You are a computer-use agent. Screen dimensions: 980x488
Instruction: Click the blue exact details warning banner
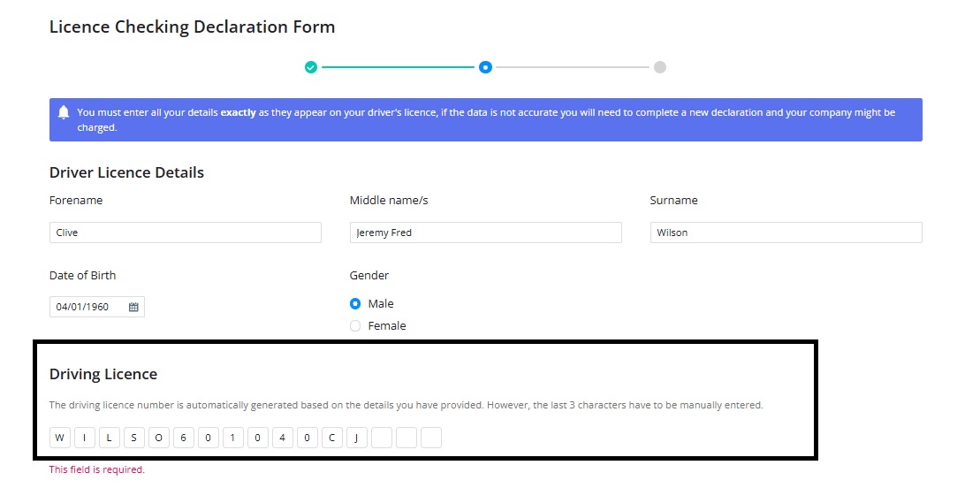(x=486, y=119)
